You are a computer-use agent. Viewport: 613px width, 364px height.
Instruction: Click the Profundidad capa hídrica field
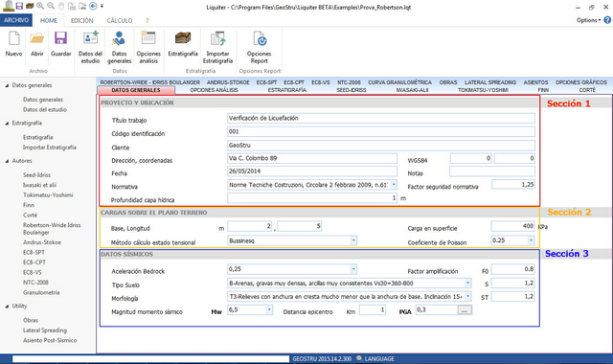312,198
